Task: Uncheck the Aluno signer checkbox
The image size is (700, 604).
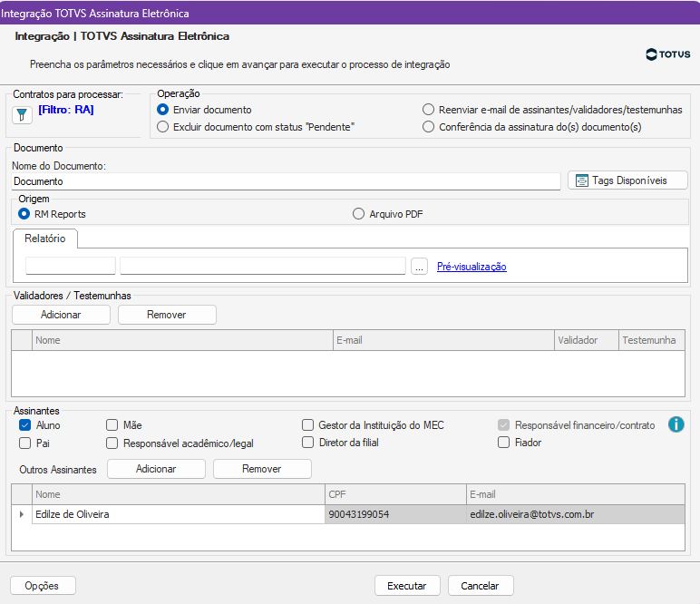Action: (25, 425)
